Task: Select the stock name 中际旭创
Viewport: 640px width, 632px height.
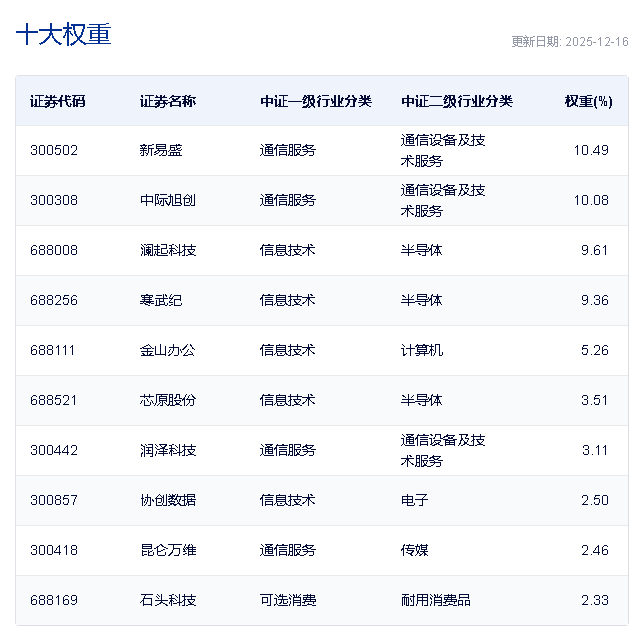Action: tap(168, 200)
